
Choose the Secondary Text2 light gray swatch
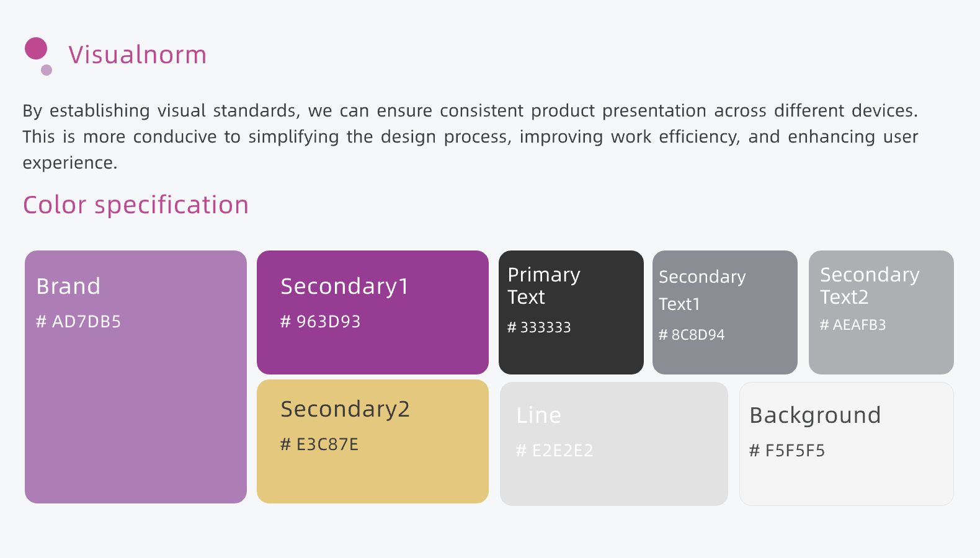pyautogui.click(x=881, y=353)
